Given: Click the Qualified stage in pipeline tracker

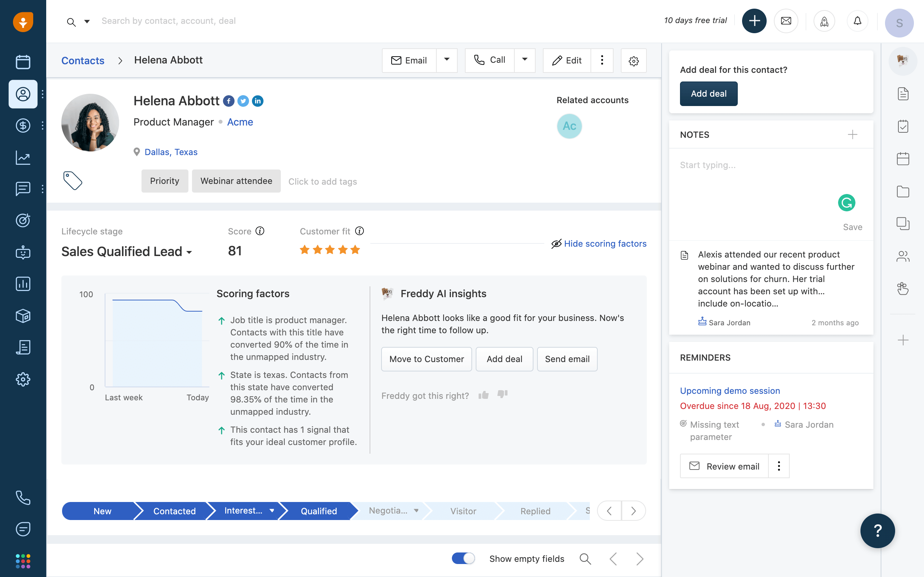Looking at the screenshot, I should tap(319, 511).
